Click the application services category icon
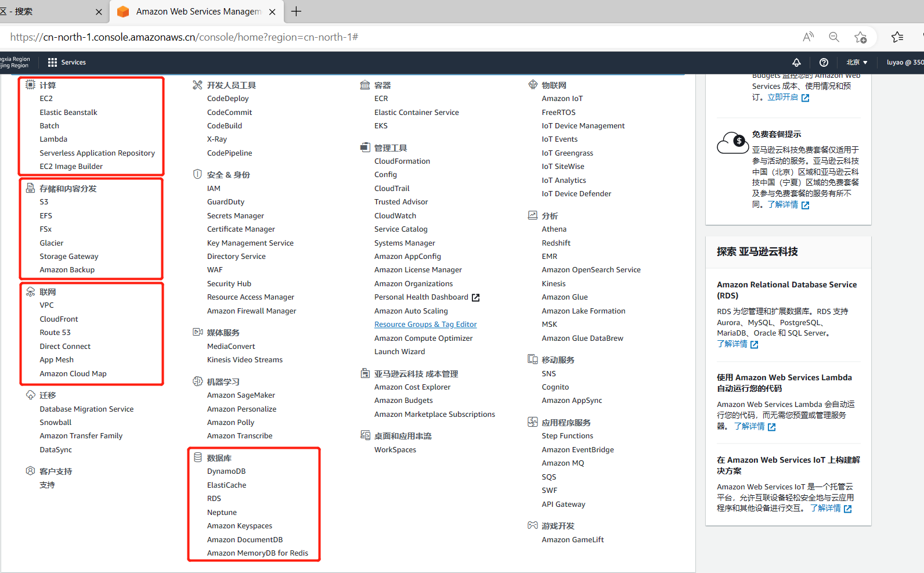This screenshot has width=924, height=573. pyautogui.click(x=533, y=422)
